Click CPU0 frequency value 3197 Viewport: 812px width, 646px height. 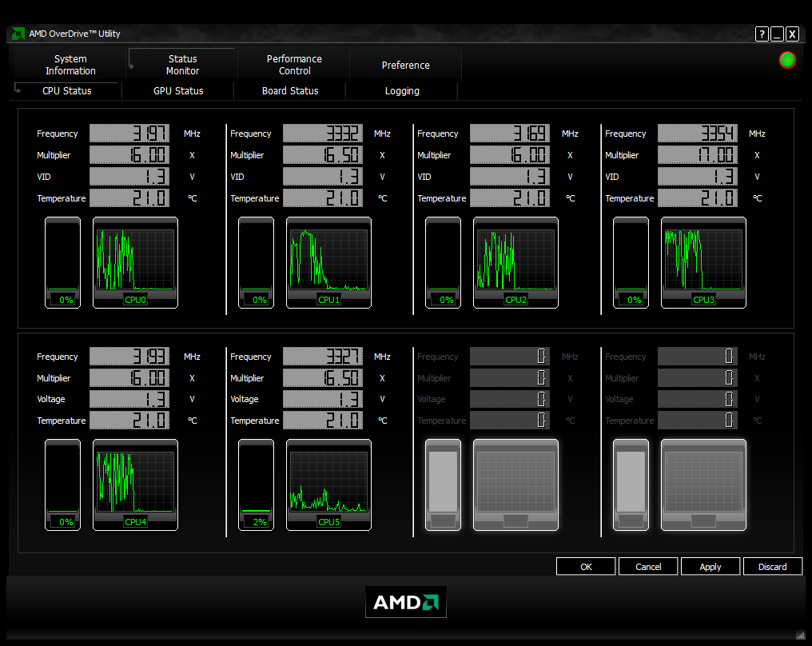[x=129, y=134]
